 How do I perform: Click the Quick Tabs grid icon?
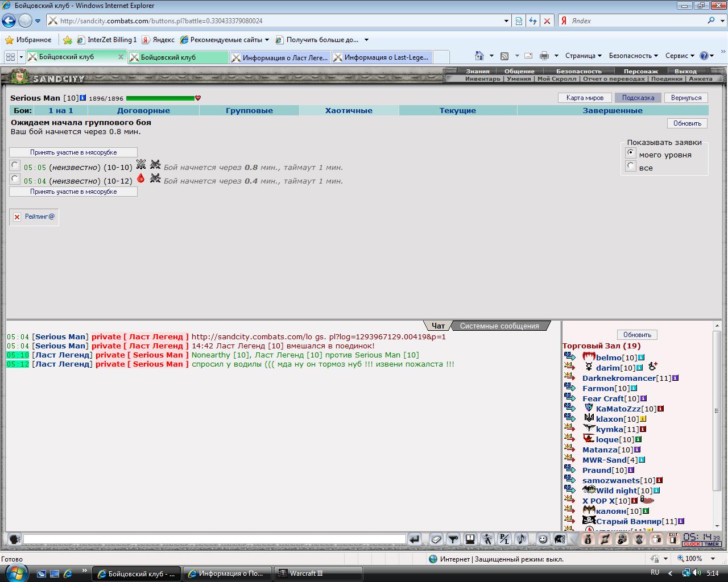(10, 57)
